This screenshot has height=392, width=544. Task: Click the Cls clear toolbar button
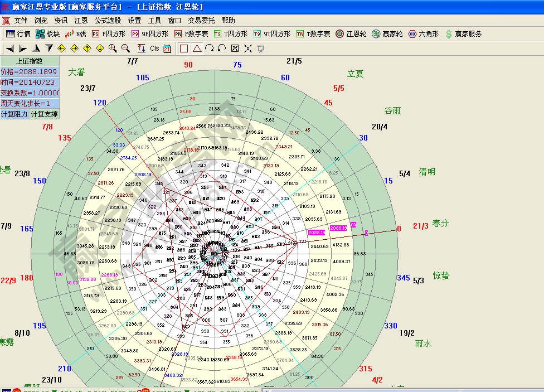click(155, 49)
